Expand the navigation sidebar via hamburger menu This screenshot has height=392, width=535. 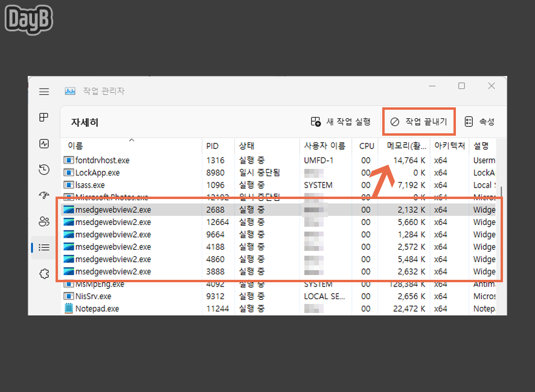(43, 92)
